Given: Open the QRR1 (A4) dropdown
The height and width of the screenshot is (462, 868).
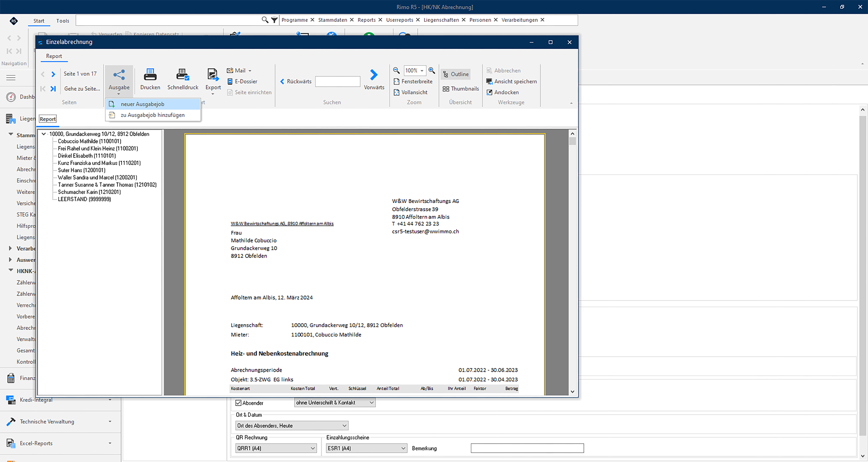Looking at the screenshot, I should click(276, 448).
